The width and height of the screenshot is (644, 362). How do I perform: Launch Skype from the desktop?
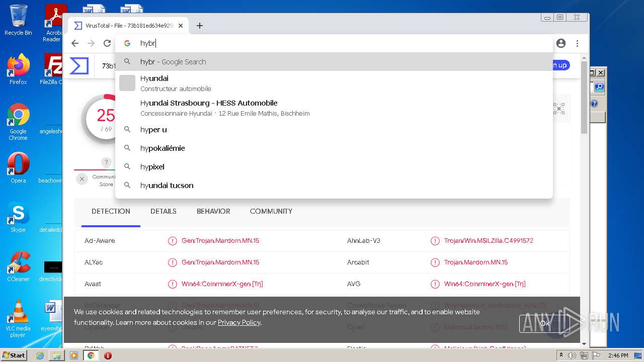(18, 217)
